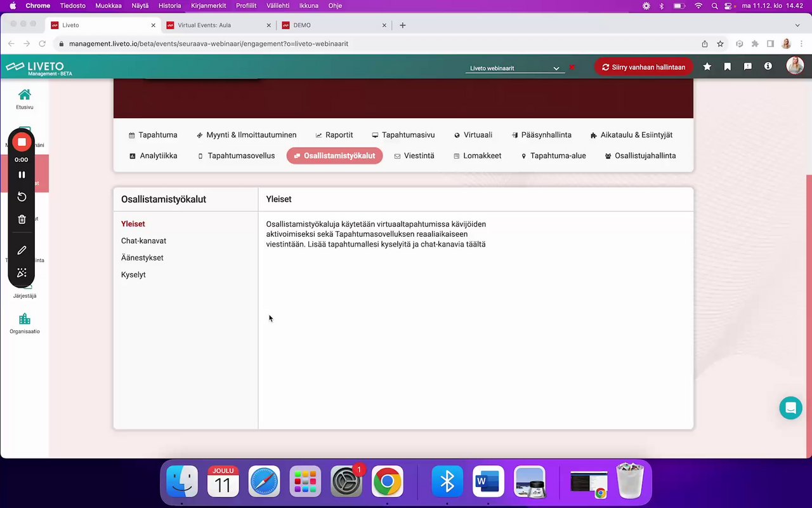Screen dimensions: 812x508
Task: Open Järjestäjä sidebar item
Action: [25, 295]
